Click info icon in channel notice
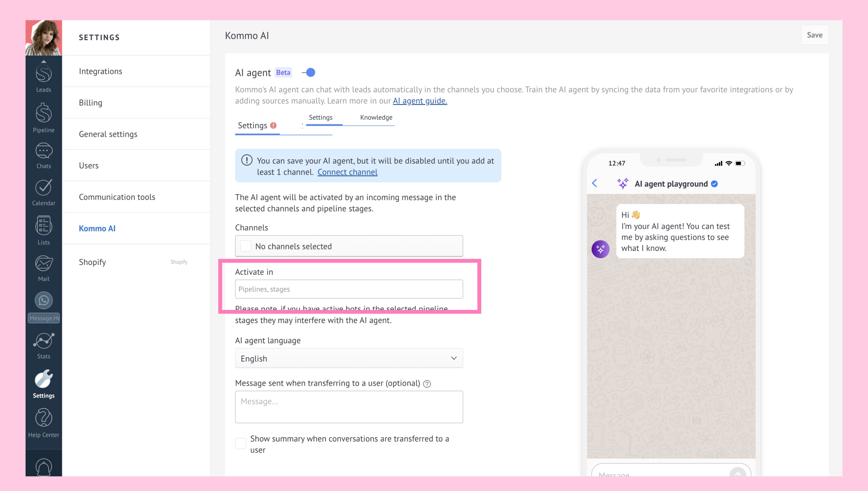The image size is (868, 491). coord(247,160)
